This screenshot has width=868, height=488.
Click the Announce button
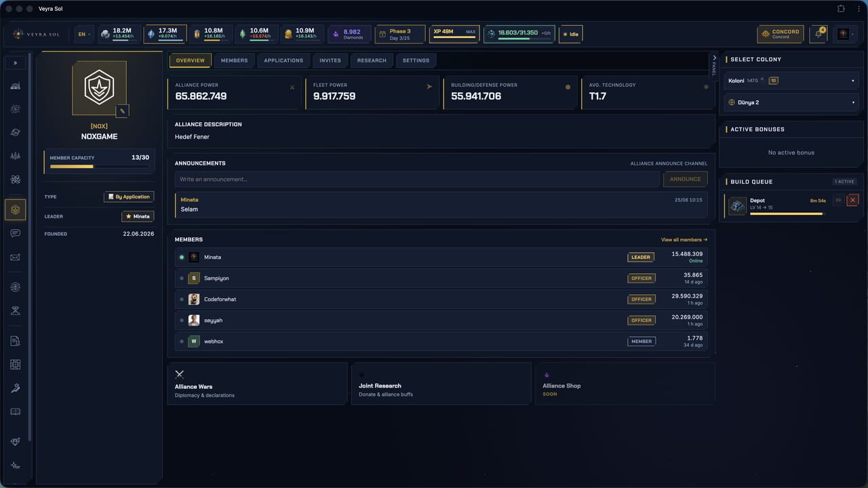[x=685, y=179]
